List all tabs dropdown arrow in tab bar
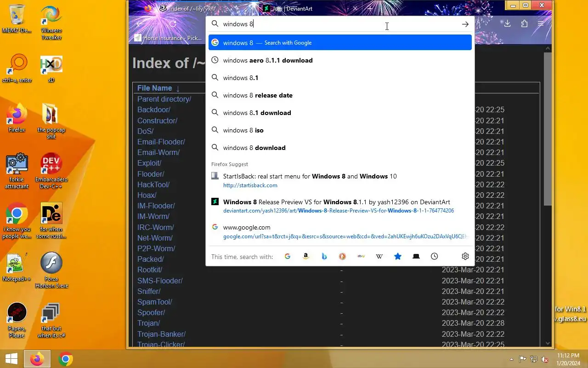Viewport: 588px width, 368px height. coord(484,8)
